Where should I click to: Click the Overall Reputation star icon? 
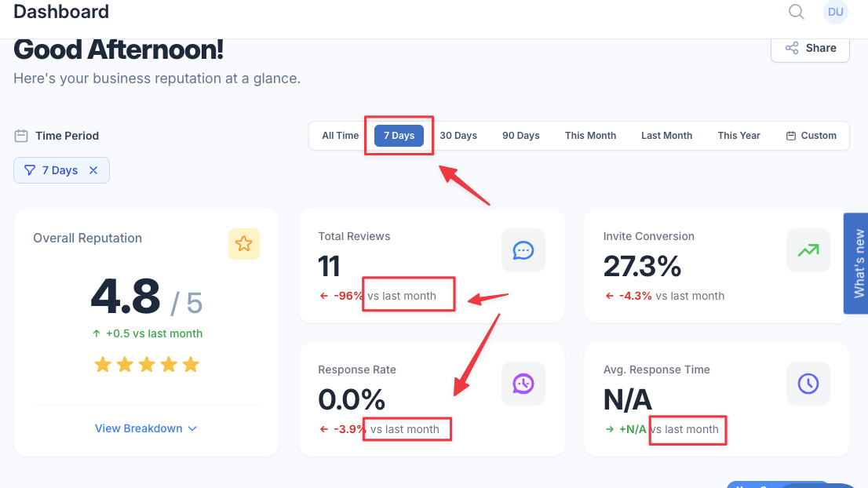point(243,244)
